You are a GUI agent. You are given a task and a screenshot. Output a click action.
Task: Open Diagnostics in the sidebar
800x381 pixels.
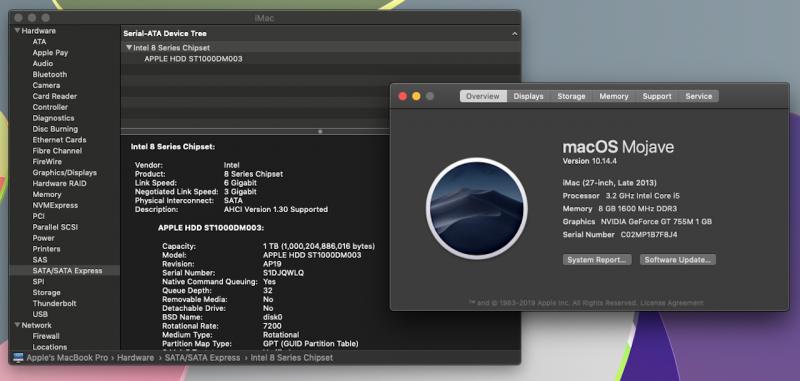click(53, 118)
